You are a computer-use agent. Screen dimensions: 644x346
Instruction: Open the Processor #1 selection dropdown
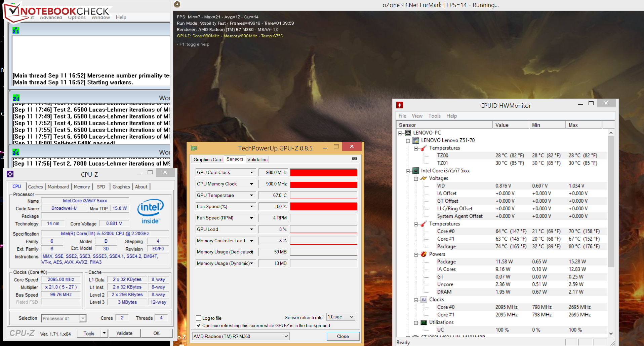[64, 318]
